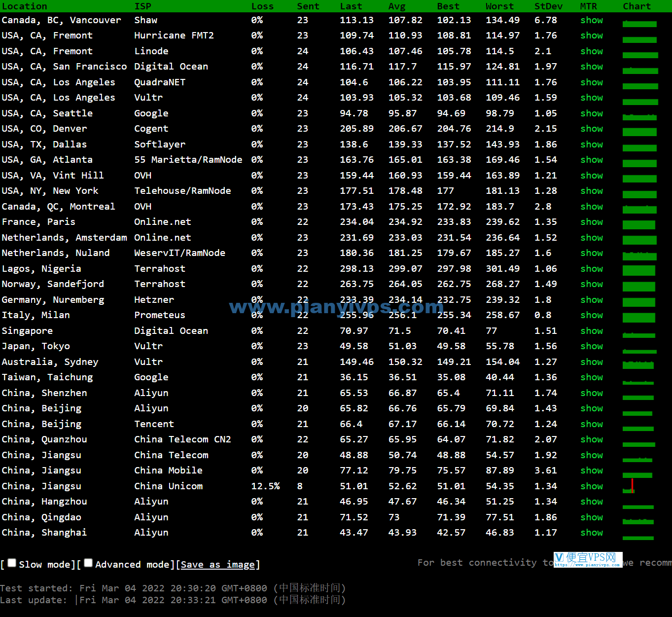Viewport: 672px width, 617px height.
Task: Show MTR for Singapore Digital Ocean
Action: (592, 331)
